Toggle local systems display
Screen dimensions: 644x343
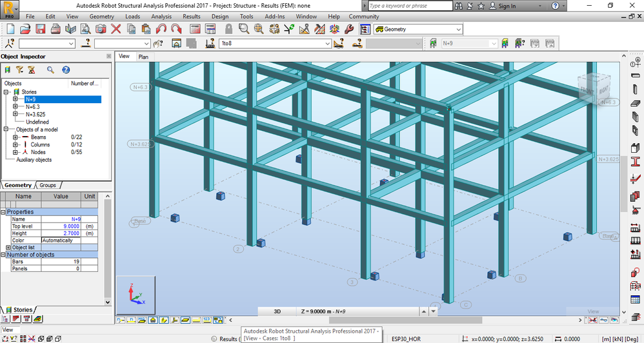(174, 320)
